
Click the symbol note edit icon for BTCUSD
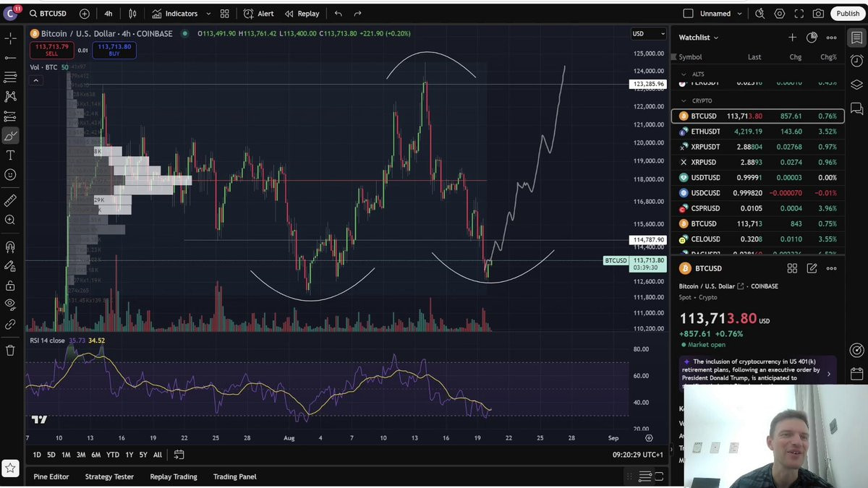[812, 268]
